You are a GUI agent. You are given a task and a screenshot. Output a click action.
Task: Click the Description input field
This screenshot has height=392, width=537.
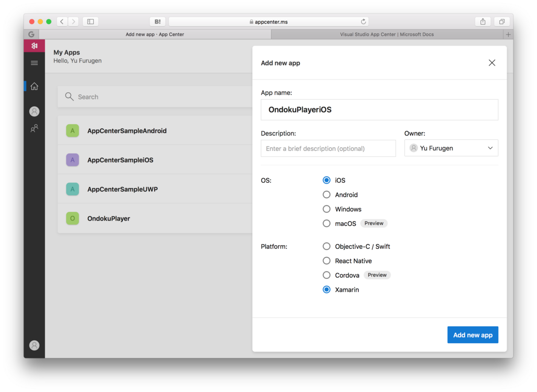[328, 149]
